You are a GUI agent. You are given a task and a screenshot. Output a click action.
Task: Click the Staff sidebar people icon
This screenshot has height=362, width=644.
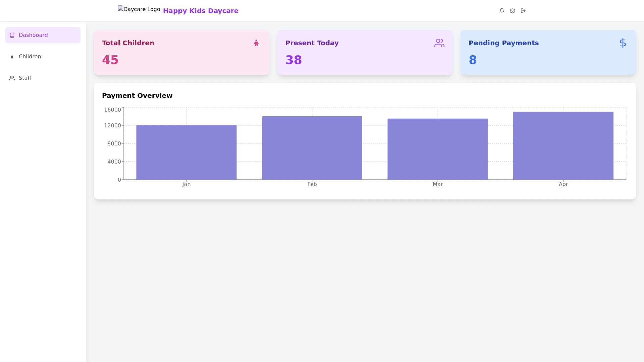(12, 78)
